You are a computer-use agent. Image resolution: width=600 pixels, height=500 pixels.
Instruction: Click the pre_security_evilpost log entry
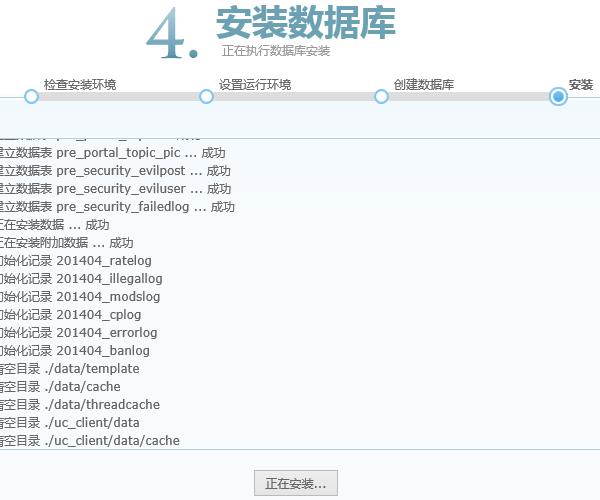click(x=113, y=171)
